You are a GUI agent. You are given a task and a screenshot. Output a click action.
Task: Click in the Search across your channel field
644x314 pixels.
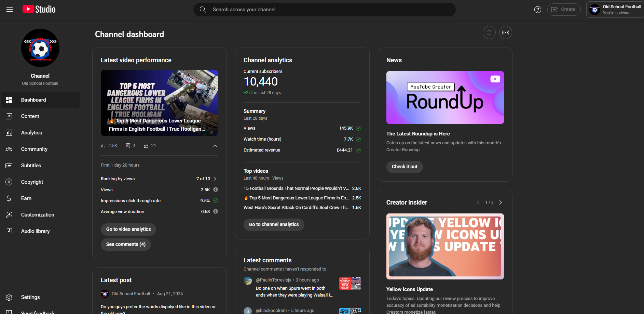[x=325, y=10]
